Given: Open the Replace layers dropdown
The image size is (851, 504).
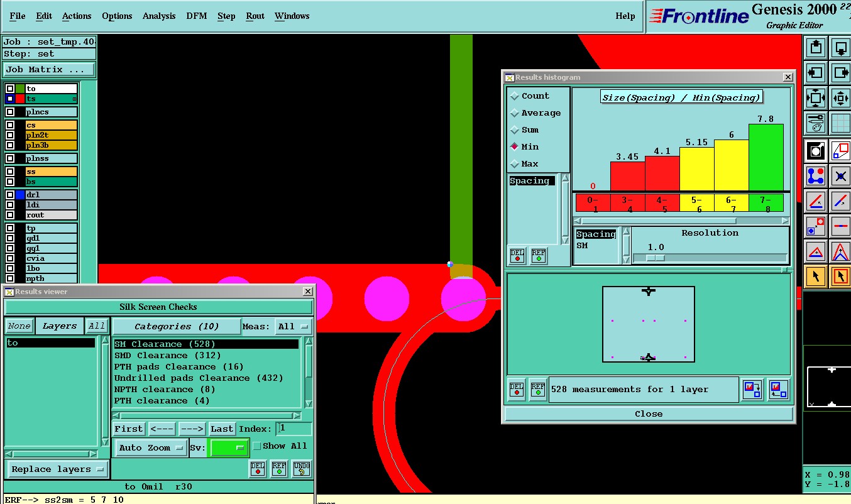Looking at the screenshot, I should [x=57, y=469].
